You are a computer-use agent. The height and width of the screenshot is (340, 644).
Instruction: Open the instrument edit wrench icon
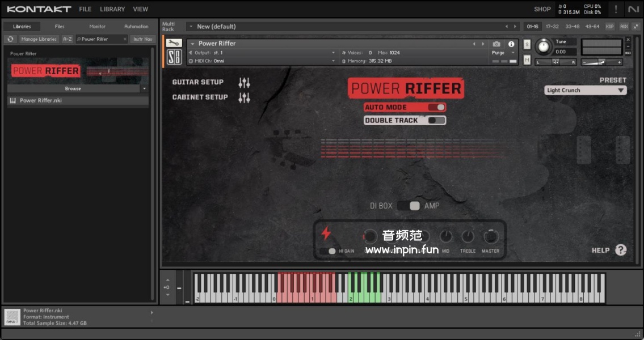[x=174, y=43]
